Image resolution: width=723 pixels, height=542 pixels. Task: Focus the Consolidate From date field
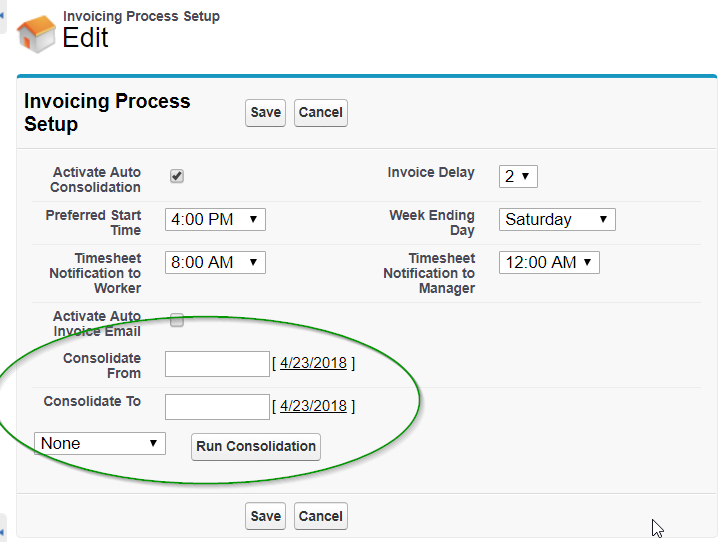tap(217, 364)
